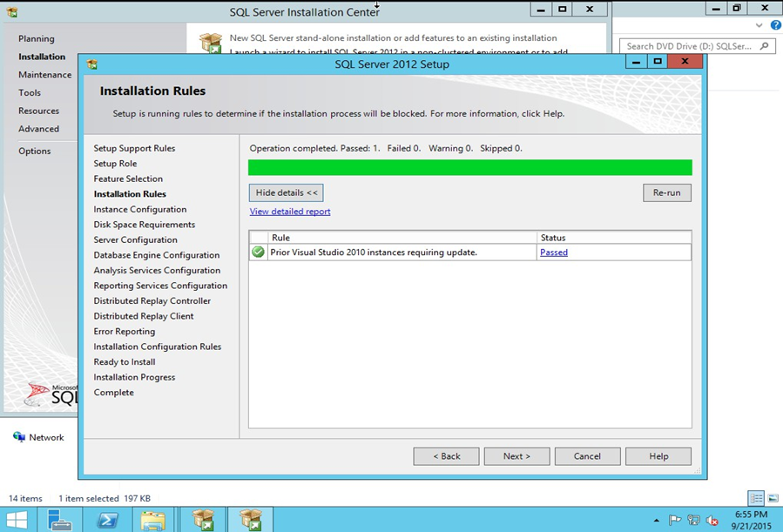Image resolution: width=783 pixels, height=532 pixels.
Task: Click the Next button
Action: tap(516, 456)
